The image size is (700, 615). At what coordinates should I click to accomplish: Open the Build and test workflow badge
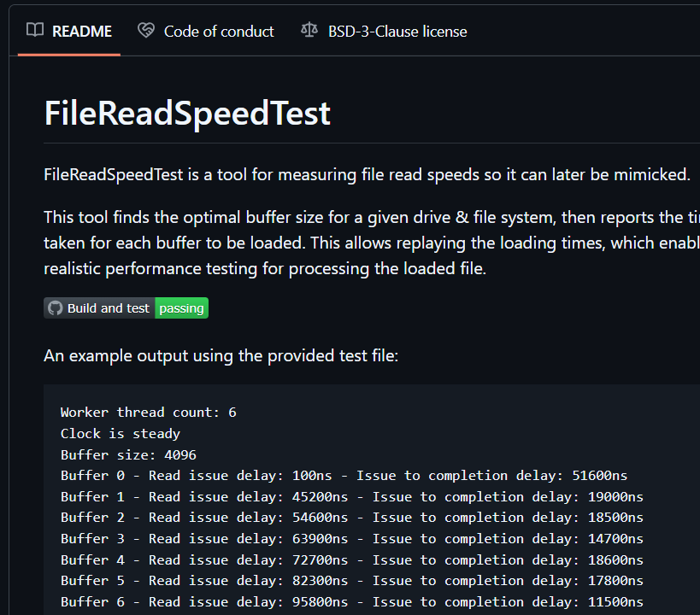coord(125,308)
